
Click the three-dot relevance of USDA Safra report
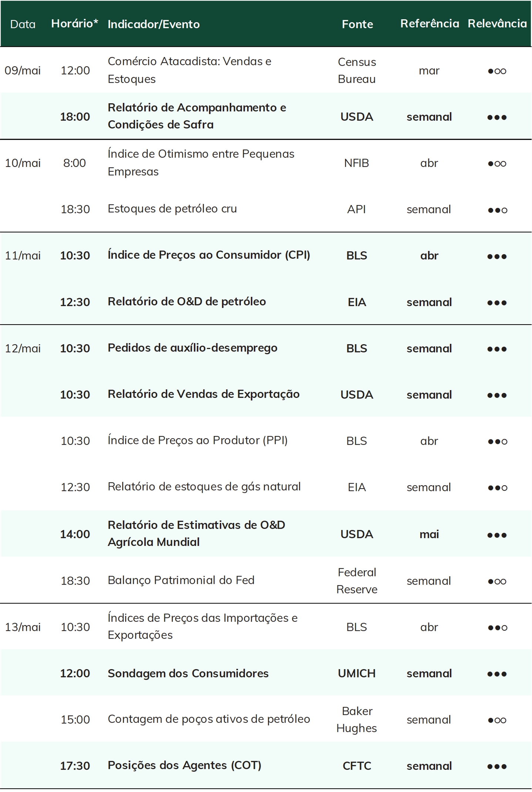pyautogui.click(x=497, y=117)
